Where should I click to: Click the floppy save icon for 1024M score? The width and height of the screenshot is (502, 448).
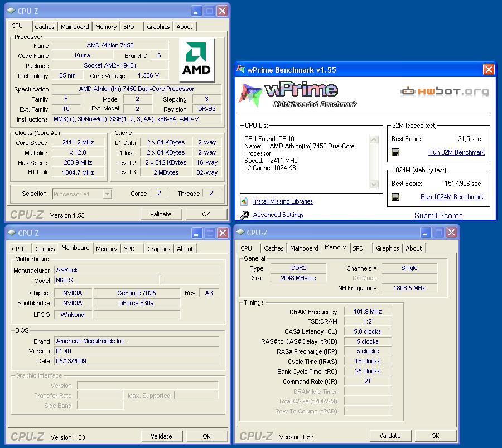pyautogui.click(x=395, y=196)
